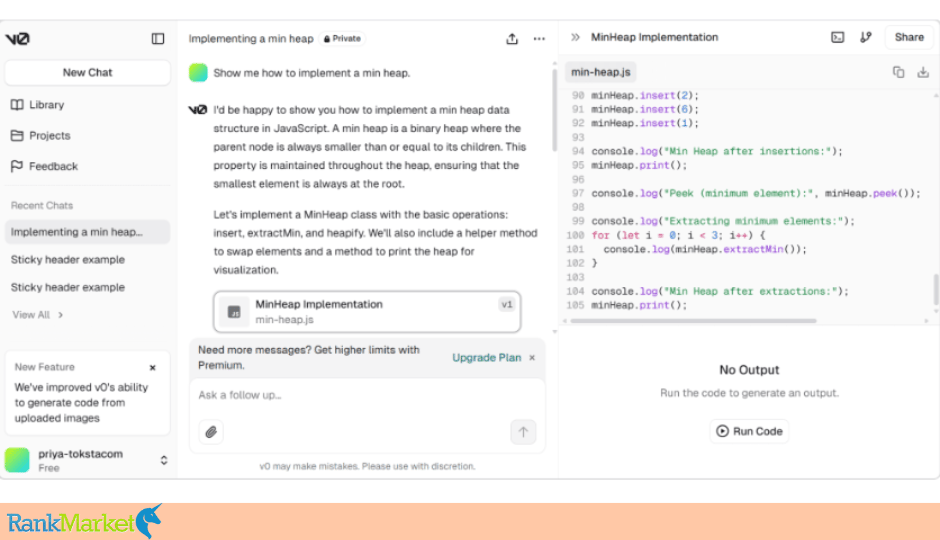The width and height of the screenshot is (940, 540).
Task: Click the Ask a follow up input field
Action: coord(367,395)
